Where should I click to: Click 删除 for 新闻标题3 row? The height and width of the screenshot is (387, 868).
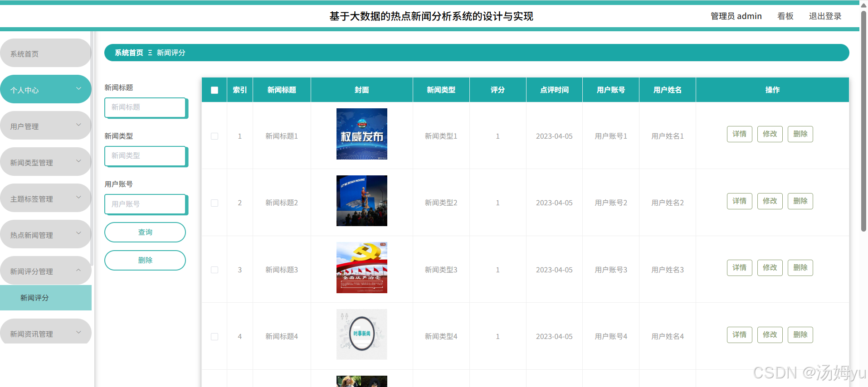pyautogui.click(x=800, y=268)
